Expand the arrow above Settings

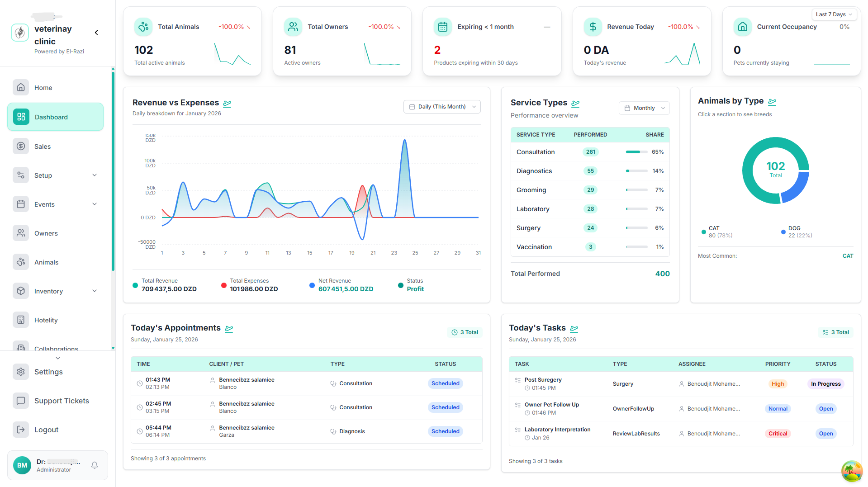click(x=57, y=358)
